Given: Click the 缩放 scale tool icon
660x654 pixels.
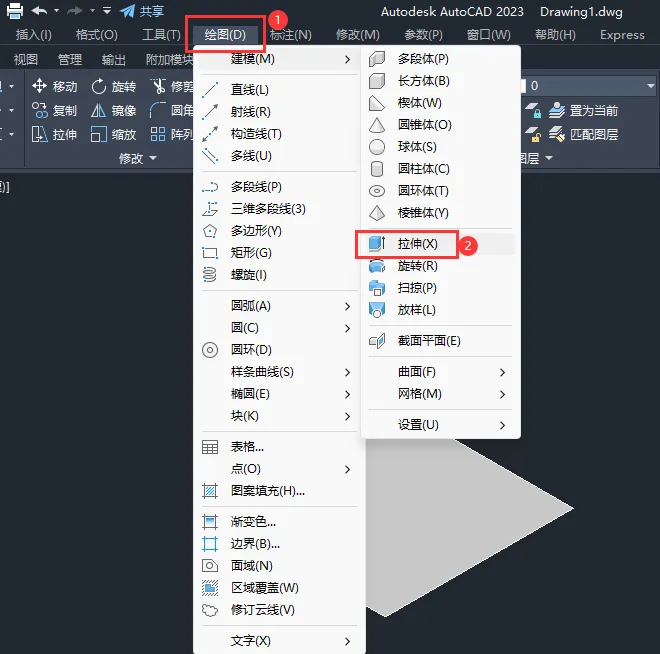Looking at the screenshot, I should [x=99, y=134].
